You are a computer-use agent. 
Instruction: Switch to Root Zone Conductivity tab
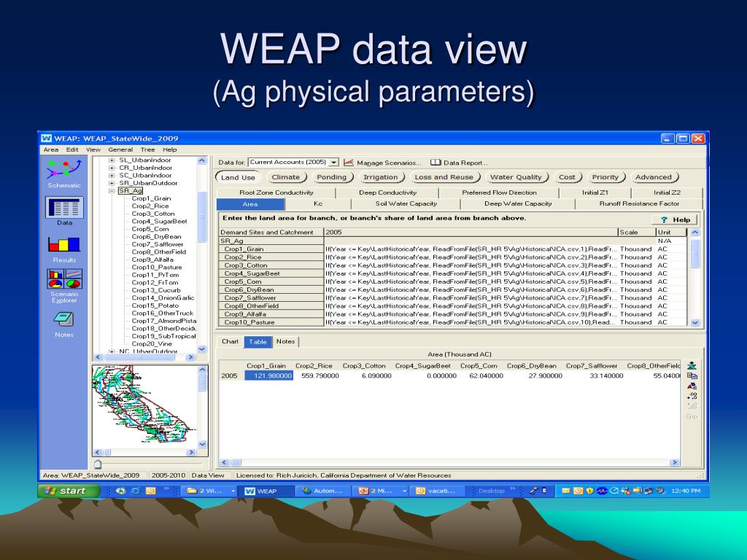(276, 192)
